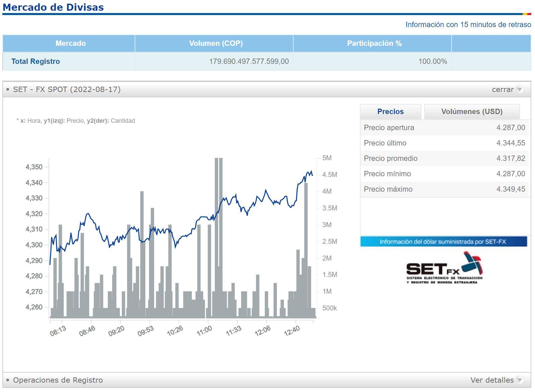Click the 15 minutos de retraso notice
The image size is (535, 392).
tap(468, 25)
